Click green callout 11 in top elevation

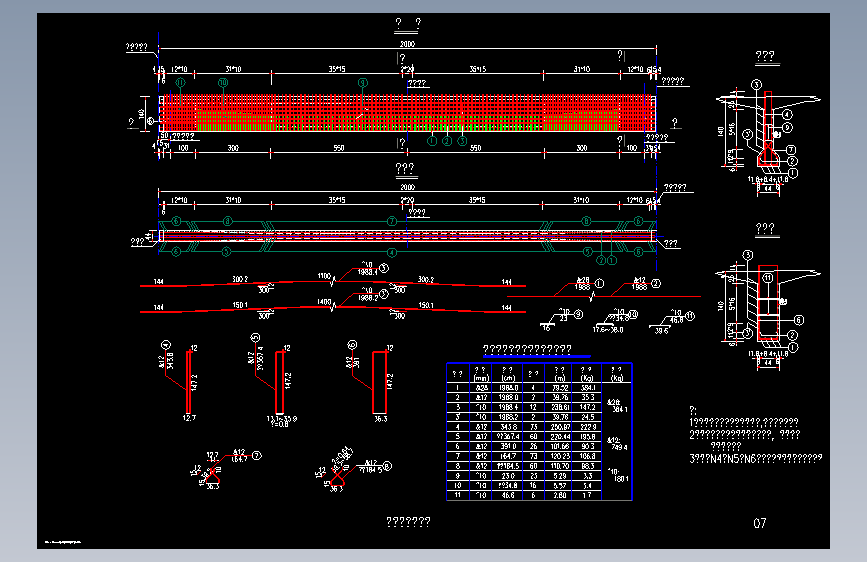pos(180,82)
